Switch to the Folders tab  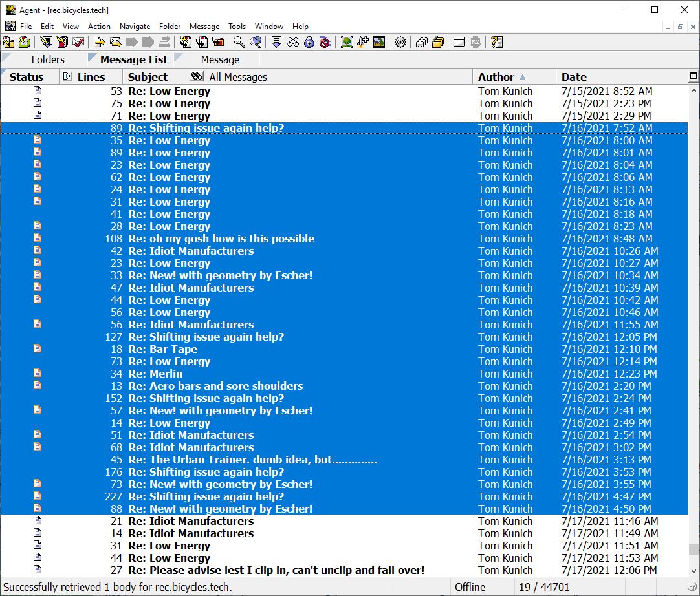click(48, 59)
